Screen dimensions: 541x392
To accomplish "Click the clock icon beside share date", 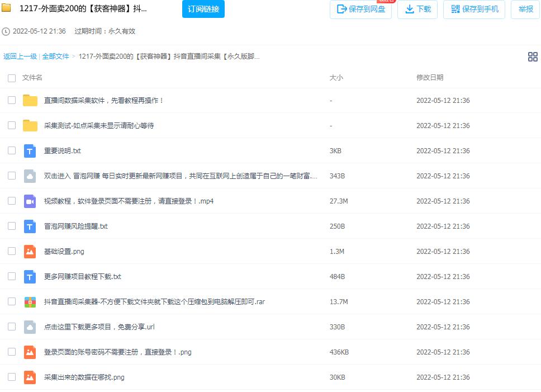I will tap(6, 32).
